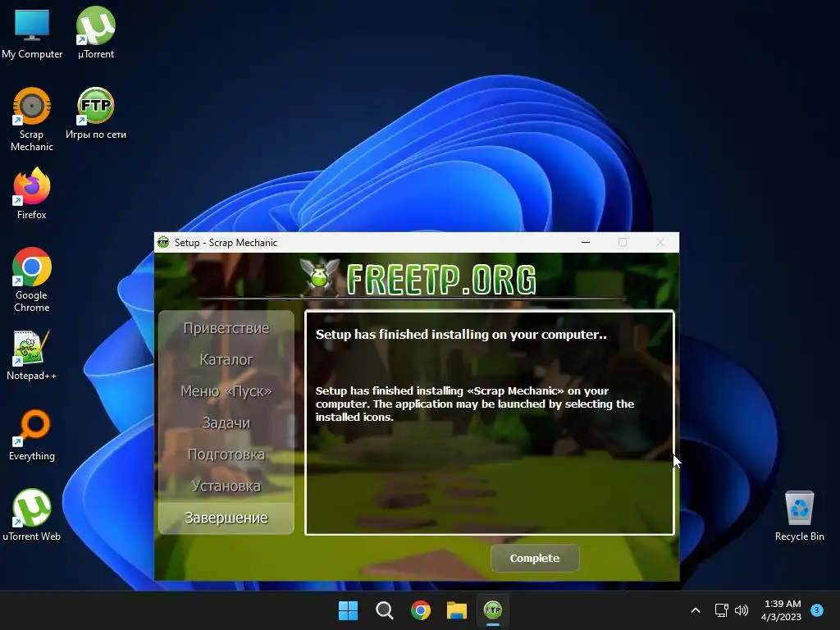Select the Firefox desktop shortcut

32,194
